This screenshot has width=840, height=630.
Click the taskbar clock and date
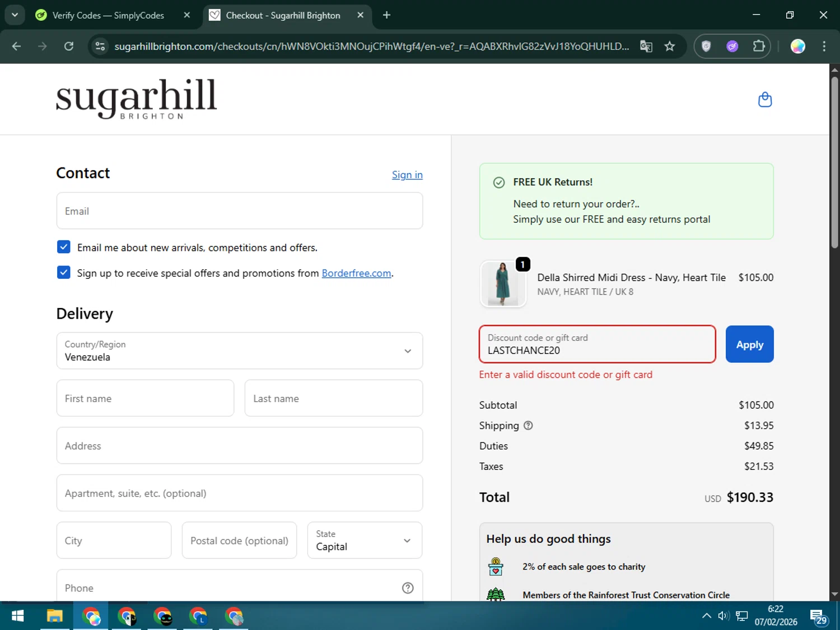[776, 615]
